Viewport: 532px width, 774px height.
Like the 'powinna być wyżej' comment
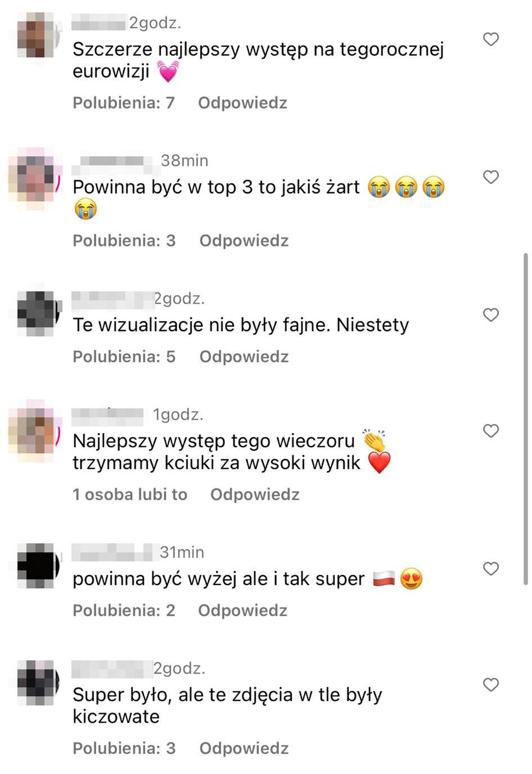tap(491, 569)
